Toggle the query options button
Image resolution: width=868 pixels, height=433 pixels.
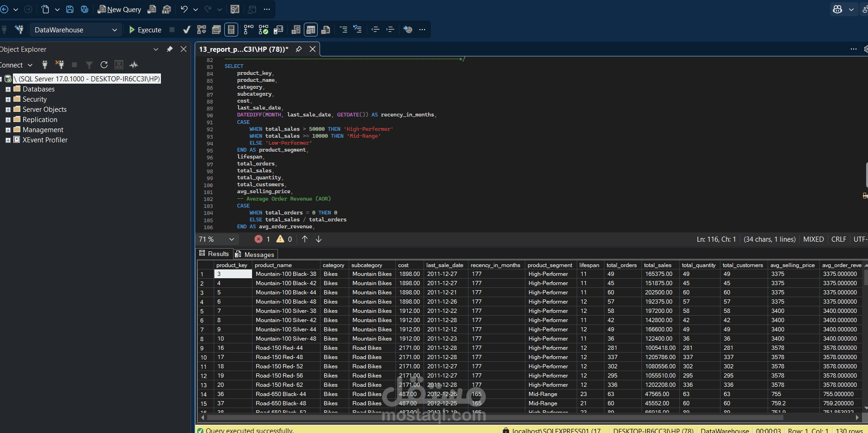216,30
